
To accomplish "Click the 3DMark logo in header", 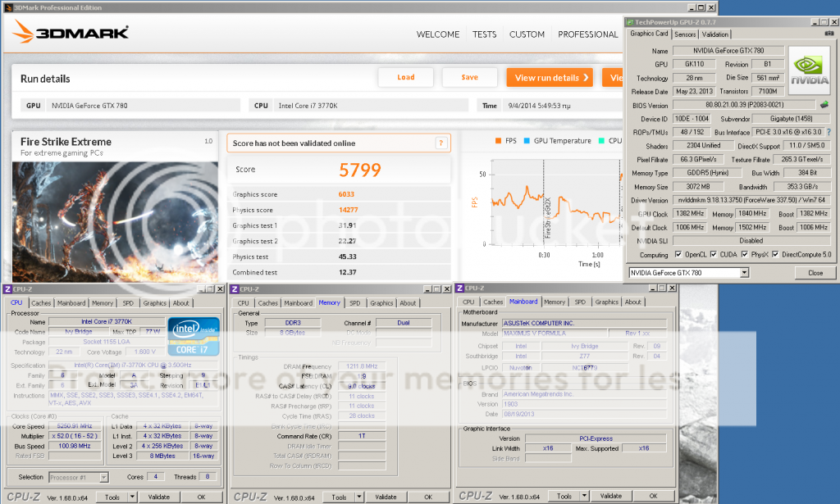I will point(71,33).
